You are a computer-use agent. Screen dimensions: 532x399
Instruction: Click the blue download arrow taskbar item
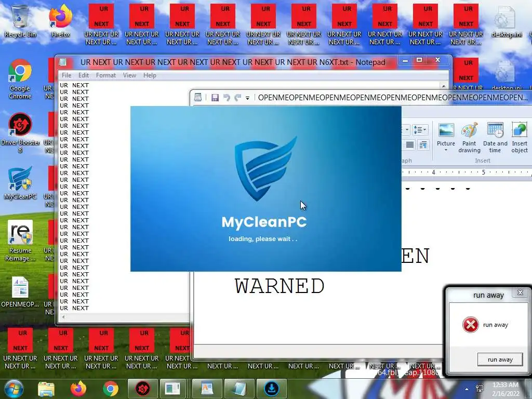(271, 389)
